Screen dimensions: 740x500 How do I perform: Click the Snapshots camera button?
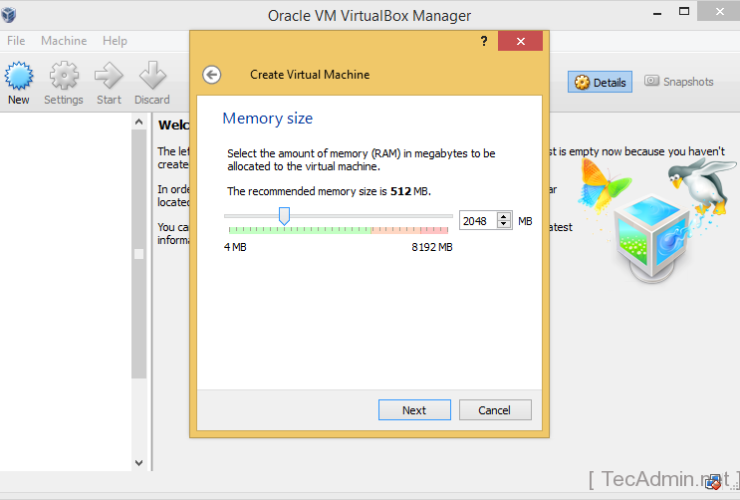tap(679, 82)
